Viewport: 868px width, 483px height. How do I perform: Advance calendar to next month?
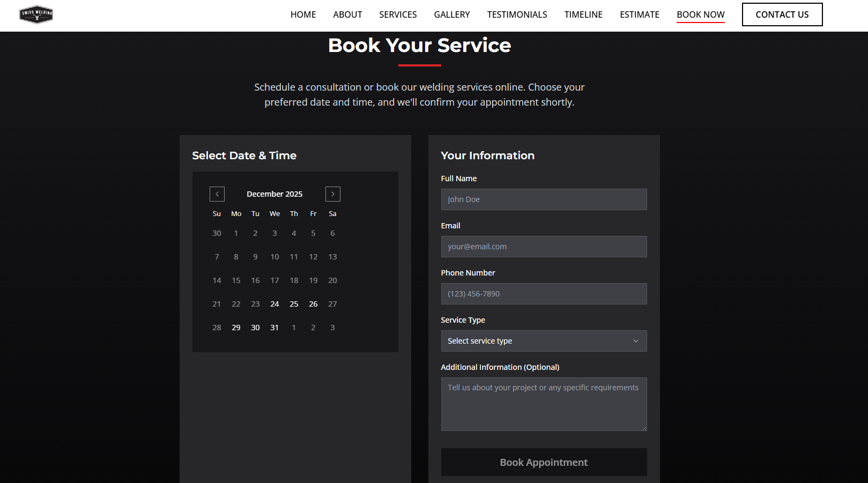pos(333,194)
